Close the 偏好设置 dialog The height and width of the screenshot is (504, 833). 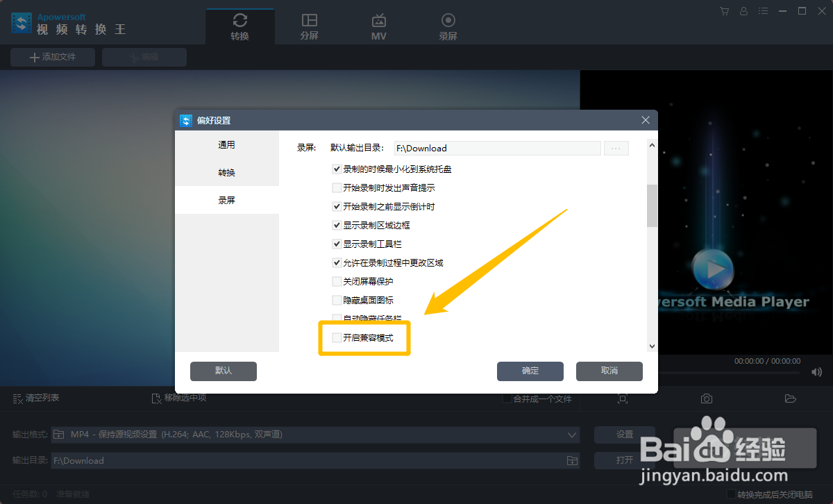tap(646, 120)
